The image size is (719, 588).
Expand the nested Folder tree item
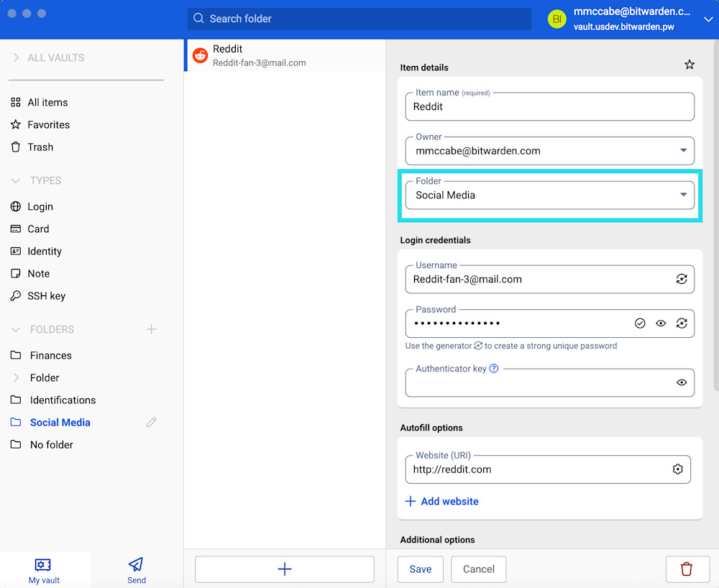16,377
